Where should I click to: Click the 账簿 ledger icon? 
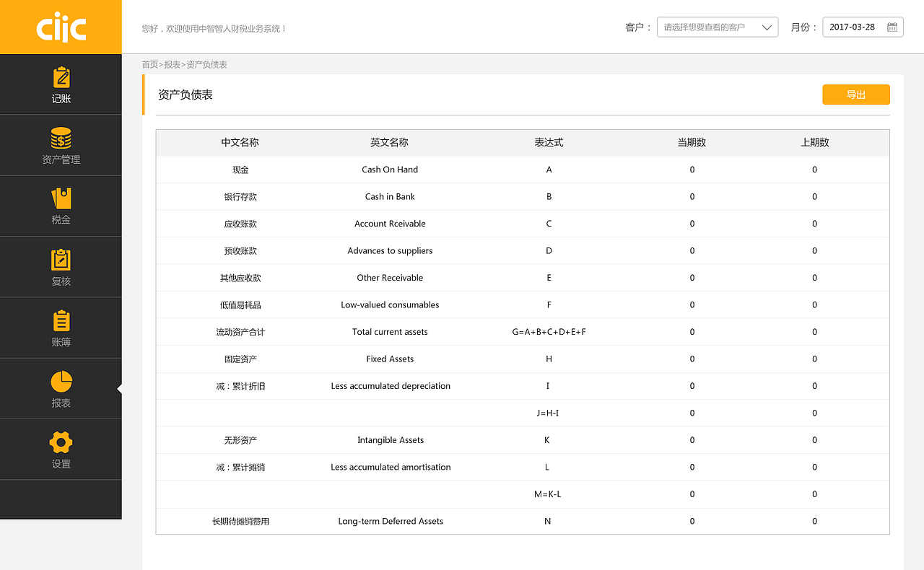(61, 321)
